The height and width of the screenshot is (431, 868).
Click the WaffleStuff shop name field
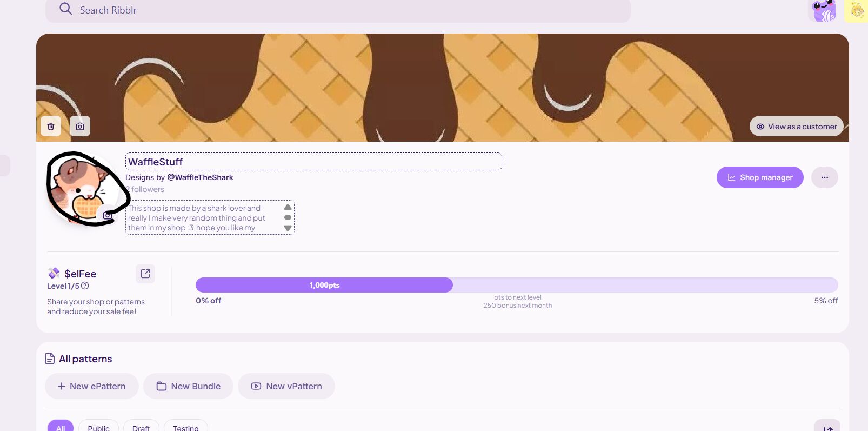313,162
